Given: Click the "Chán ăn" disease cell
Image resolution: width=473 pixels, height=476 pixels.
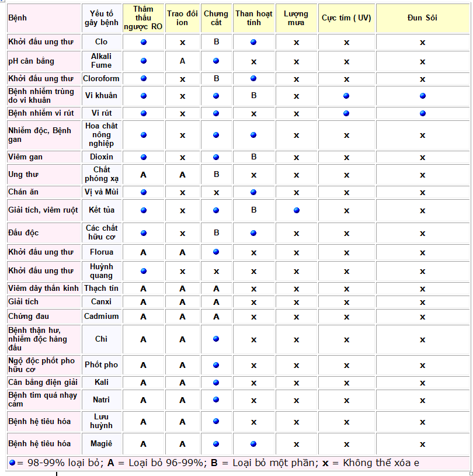Looking at the screenshot, I should [x=44, y=192].
